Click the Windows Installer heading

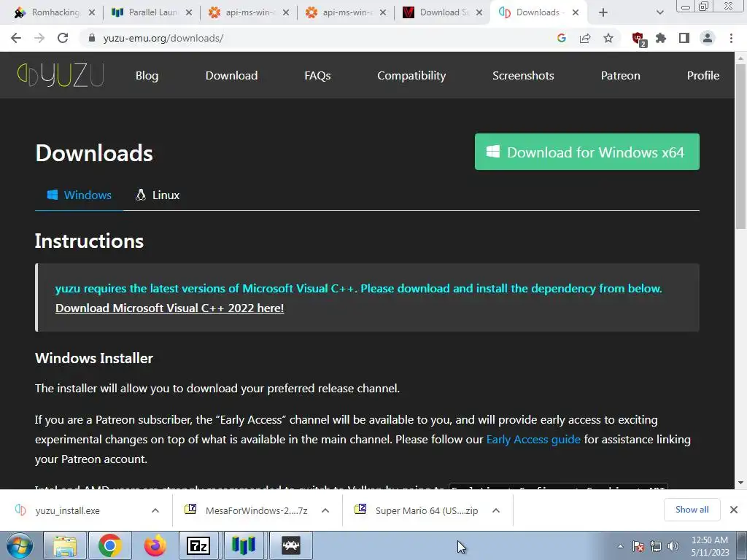pyautogui.click(x=94, y=358)
